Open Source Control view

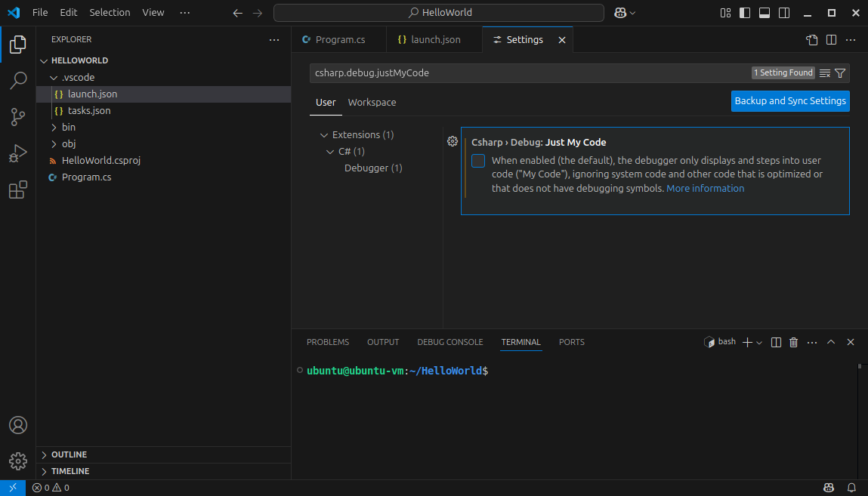[17, 117]
